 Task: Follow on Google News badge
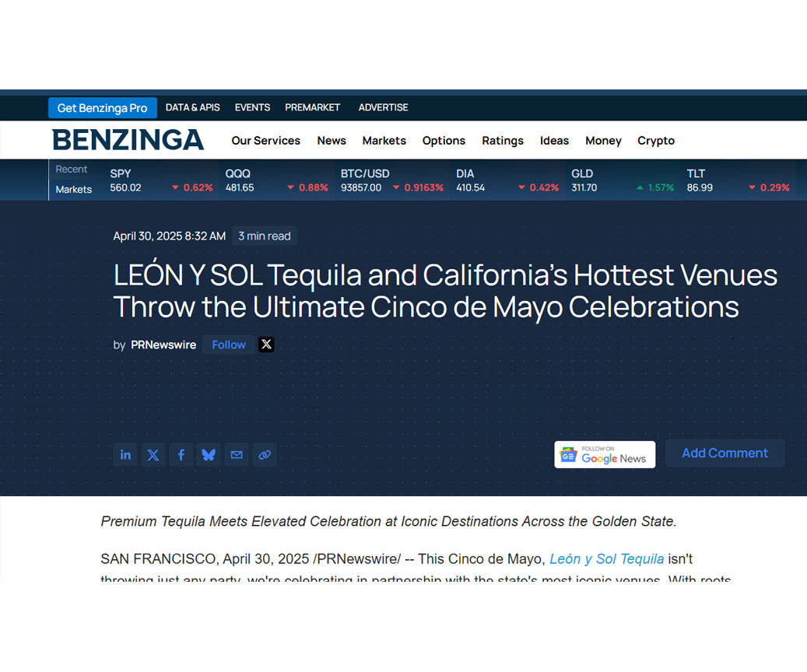605,455
